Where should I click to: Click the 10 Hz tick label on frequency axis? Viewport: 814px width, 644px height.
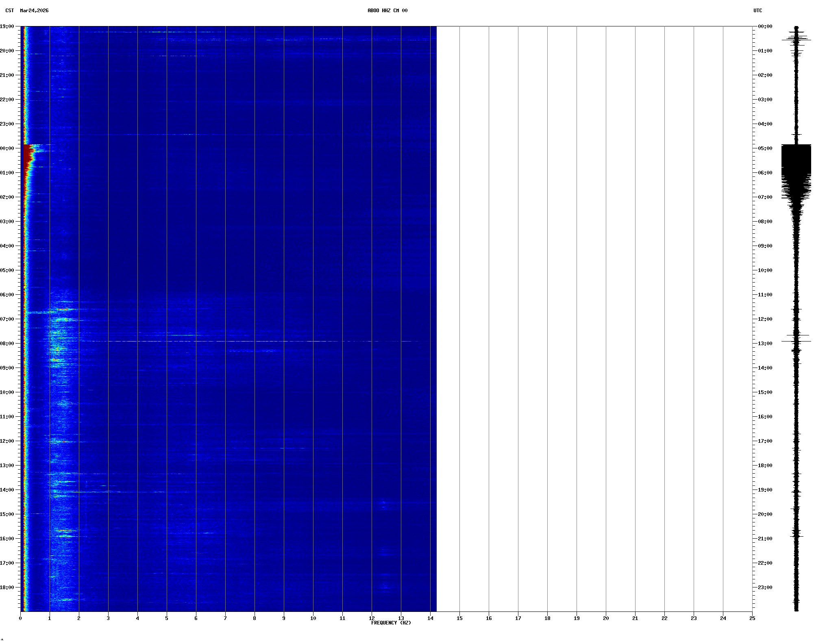tap(313, 618)
